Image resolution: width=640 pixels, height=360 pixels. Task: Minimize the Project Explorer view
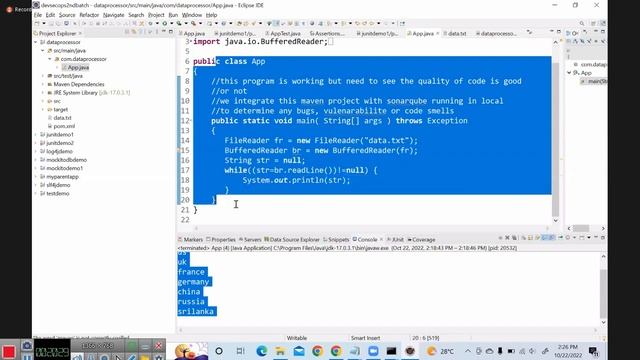(x=163, y=32)
